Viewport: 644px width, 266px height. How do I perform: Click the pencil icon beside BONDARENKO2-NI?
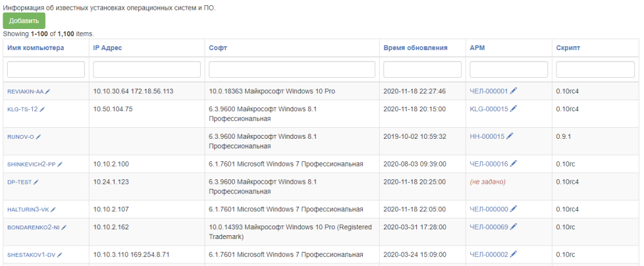point(64,227)
